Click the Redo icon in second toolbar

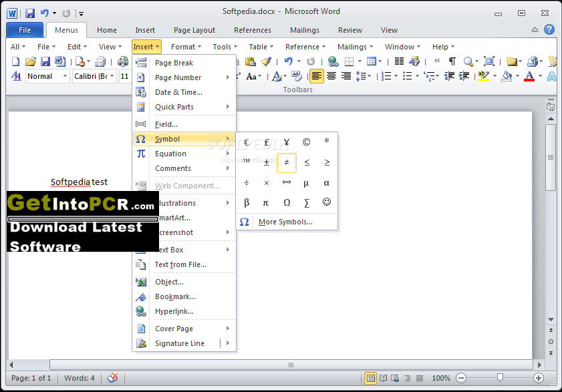click(311, 61)
